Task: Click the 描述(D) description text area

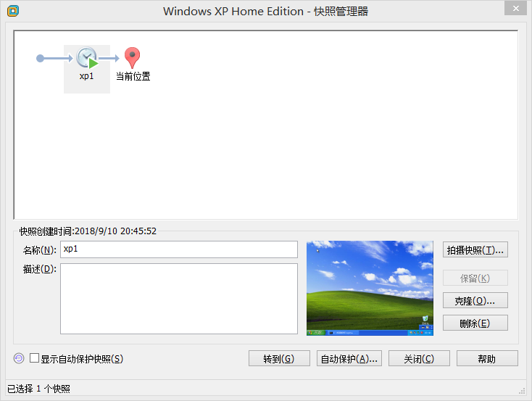Action: click(179, 299)
